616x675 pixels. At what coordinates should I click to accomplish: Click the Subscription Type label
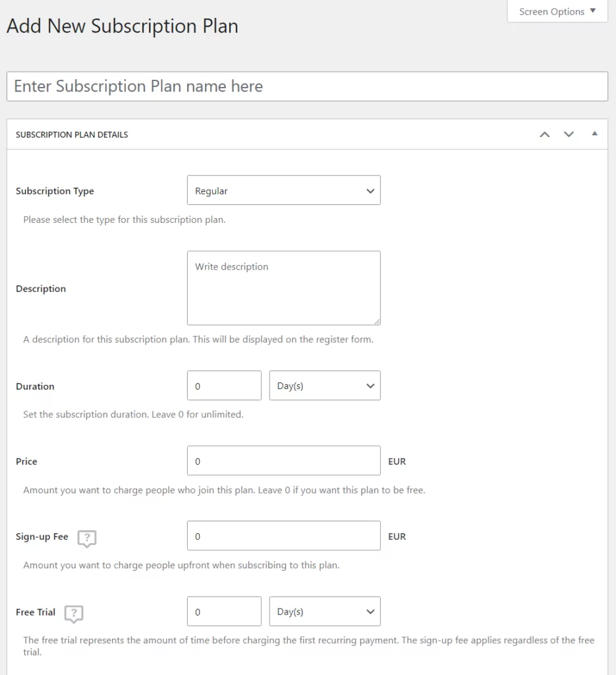(x=55, y=191)
